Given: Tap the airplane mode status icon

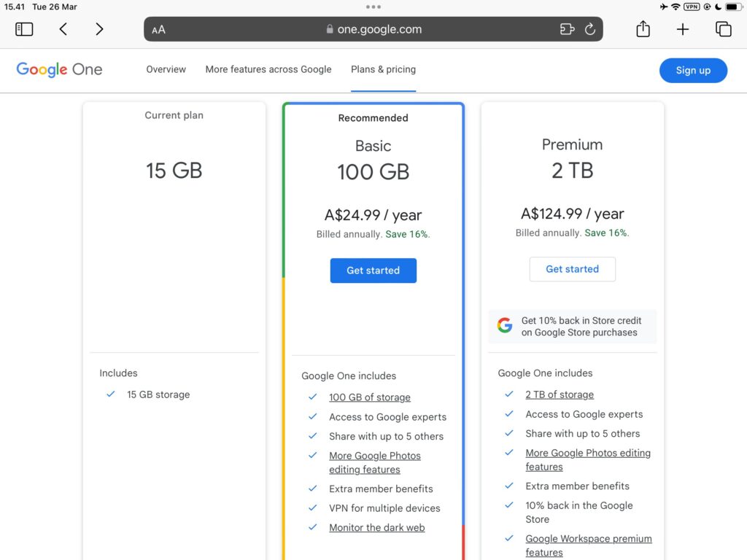Looking at the screenshot, I should pos(664,7).
